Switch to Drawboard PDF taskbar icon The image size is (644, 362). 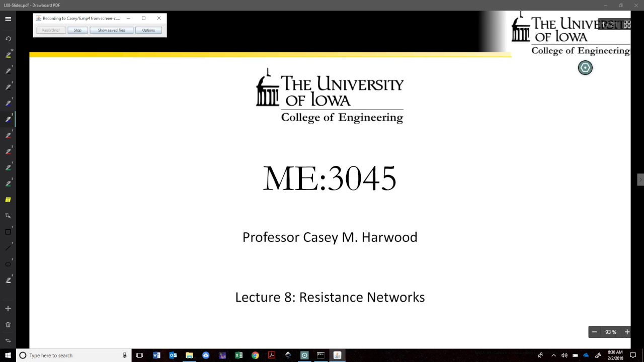[304, 355]
